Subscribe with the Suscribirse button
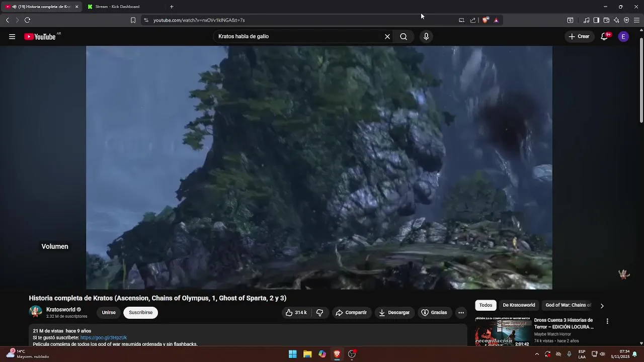 [x=141, y=313]
